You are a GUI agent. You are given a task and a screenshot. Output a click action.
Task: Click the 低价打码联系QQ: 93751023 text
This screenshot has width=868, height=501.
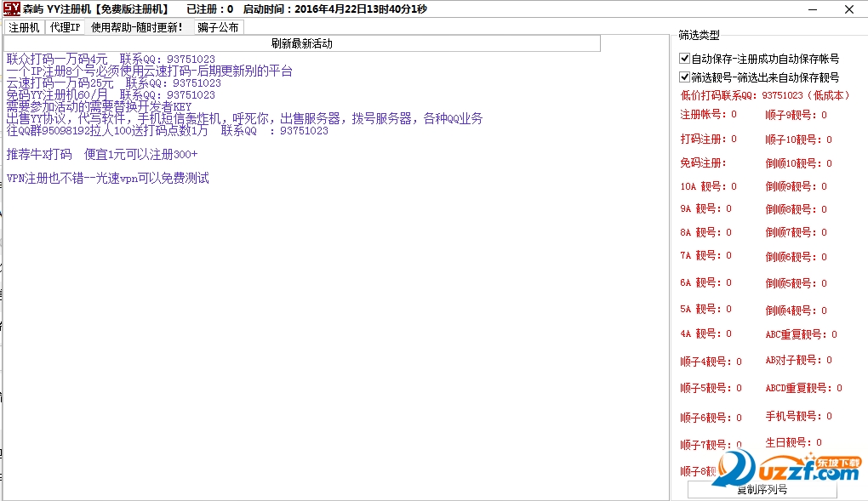764,95
